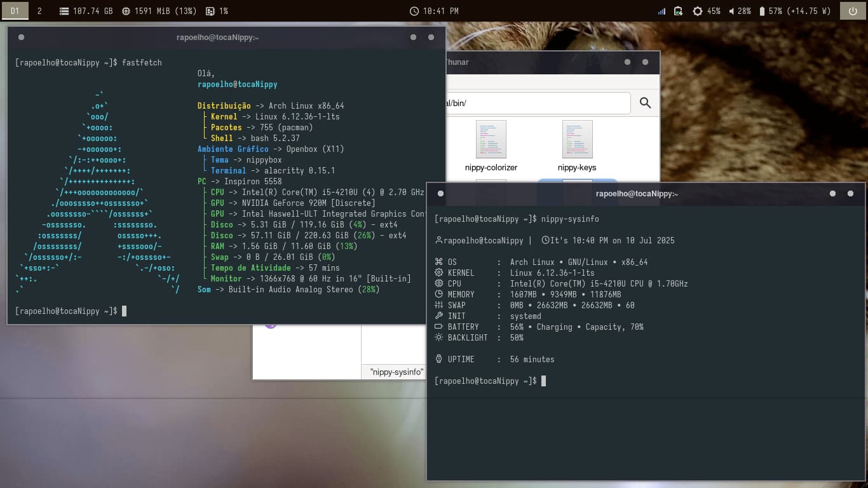Click "755 (pacman)" packages value
This screenshot has width=868, height=488.
286,127
